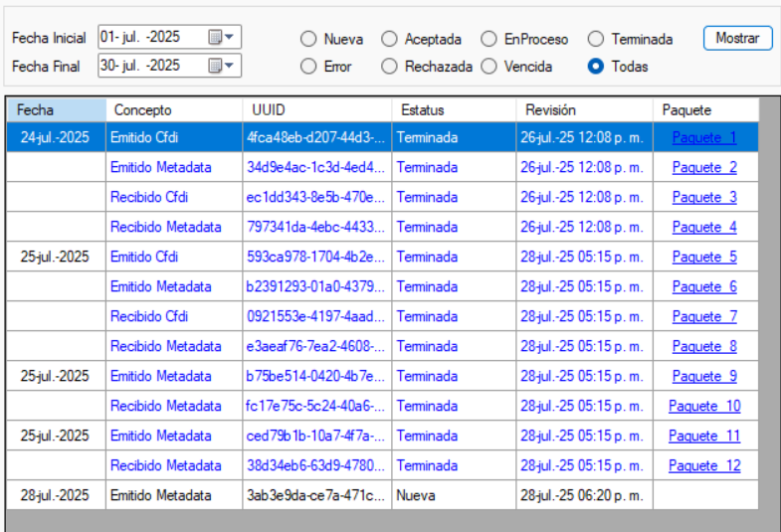Click the 24-jul.-2025 date cell
Image resolution: width=781 pixels, height=532 pixels.
tap(57, 137)
